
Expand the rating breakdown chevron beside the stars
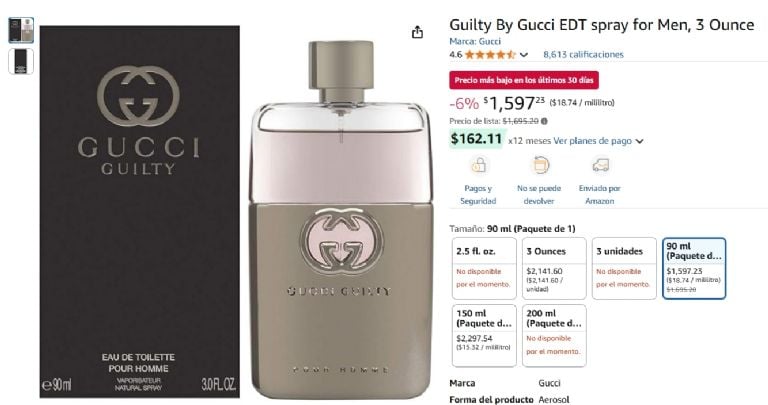[x=524, y=55]
